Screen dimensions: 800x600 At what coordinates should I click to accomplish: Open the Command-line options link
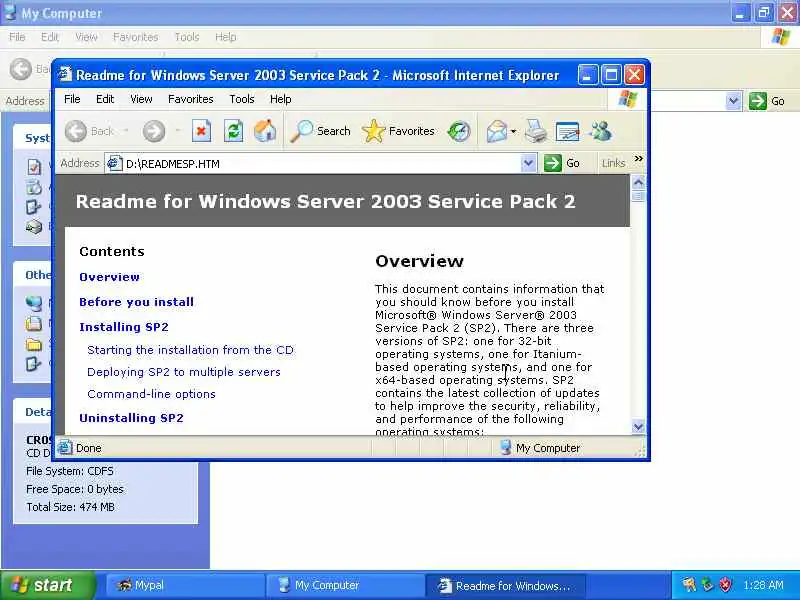coord(151,394)
